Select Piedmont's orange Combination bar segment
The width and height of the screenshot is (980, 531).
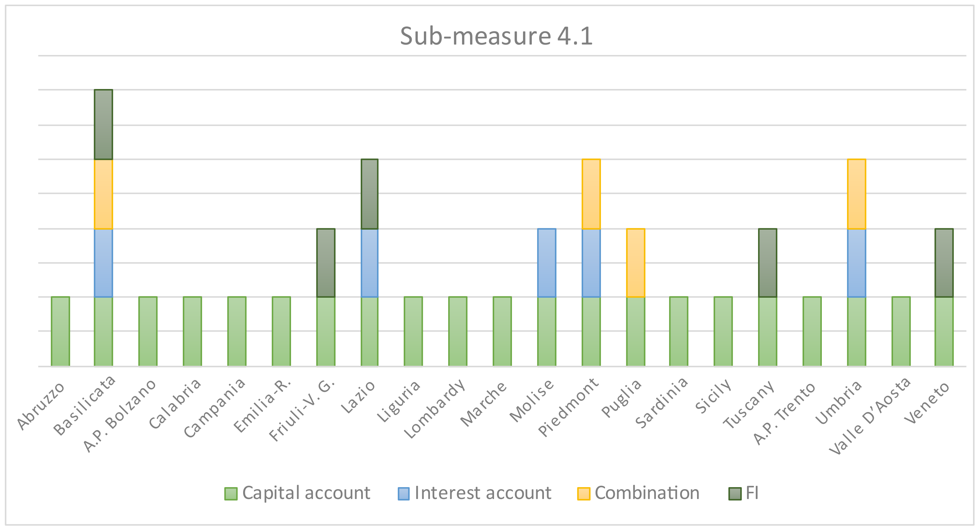(x=591, y=194)
